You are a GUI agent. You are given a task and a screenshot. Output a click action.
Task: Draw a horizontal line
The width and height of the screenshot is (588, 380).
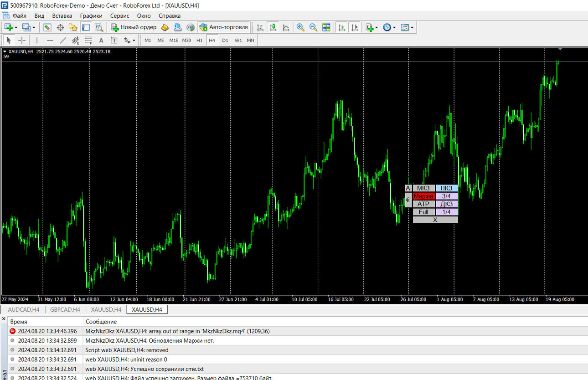[50, 40]
